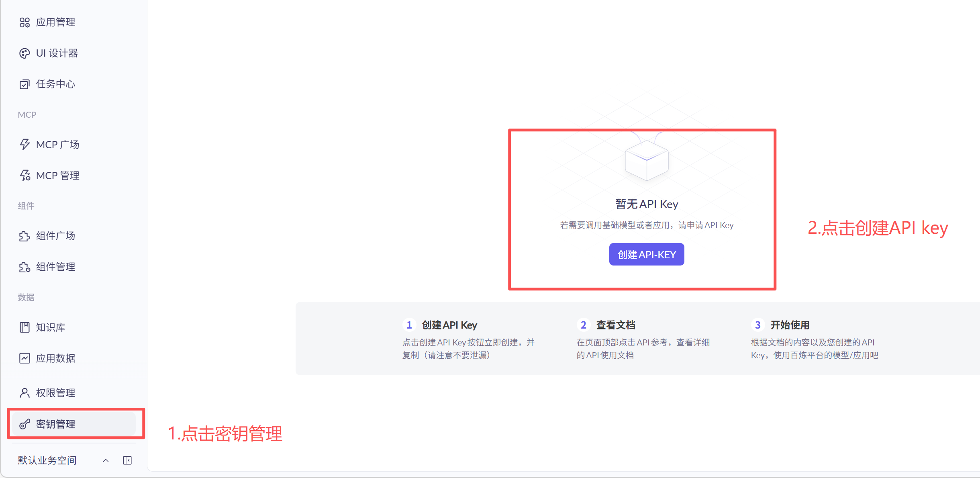Collapse sidebar using the panel toggle icon

pyautogui.click(x=127, y=460)
